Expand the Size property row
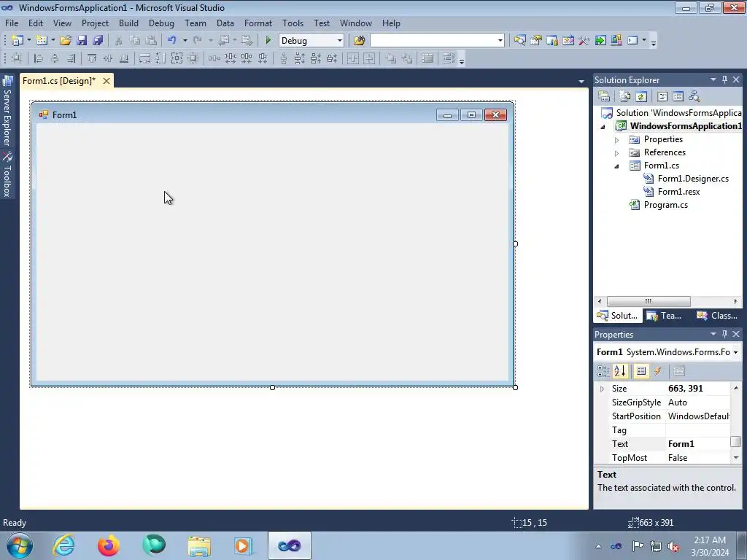This screenshot has height=560, width=747. coord(602,389)
